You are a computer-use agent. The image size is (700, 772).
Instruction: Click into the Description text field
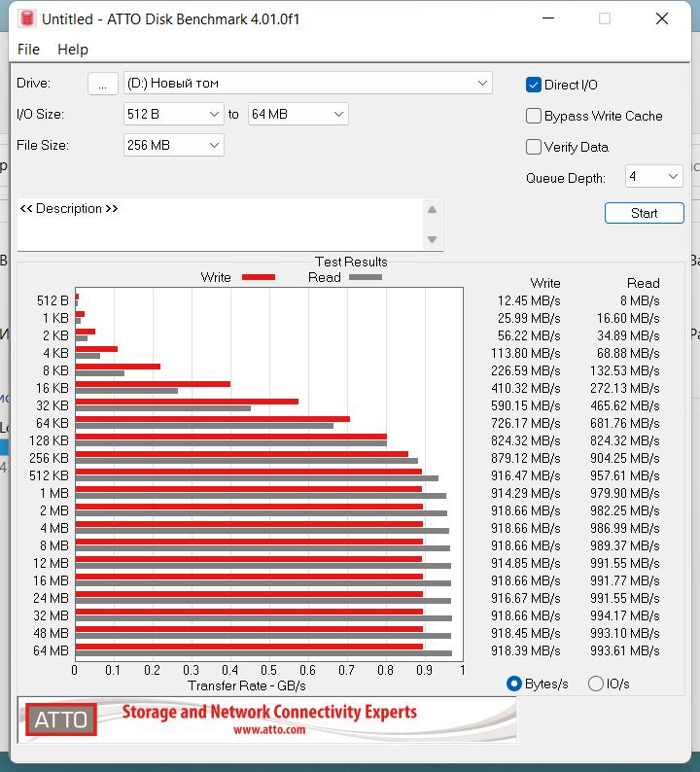coord(220,225)
